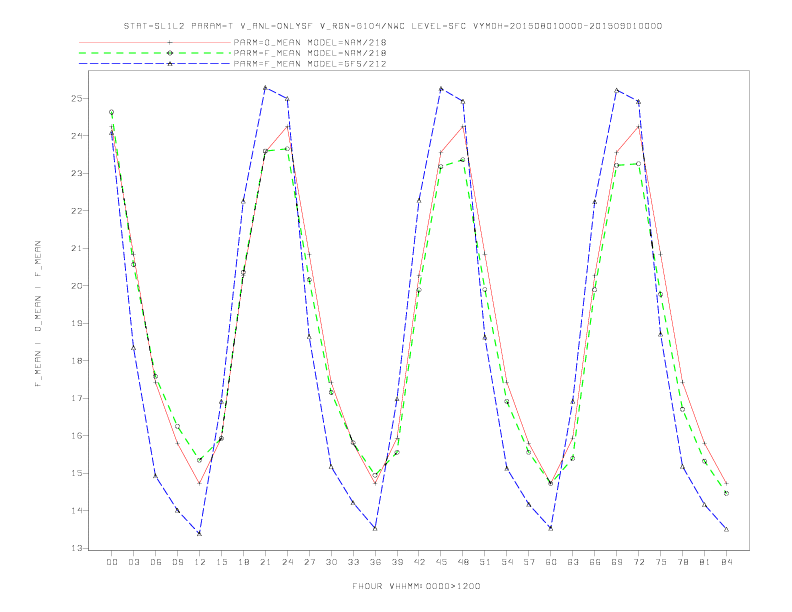Click x-axis forecast hour label 63
The height and width of the screenshot is (612, 792).
[573, 562]
